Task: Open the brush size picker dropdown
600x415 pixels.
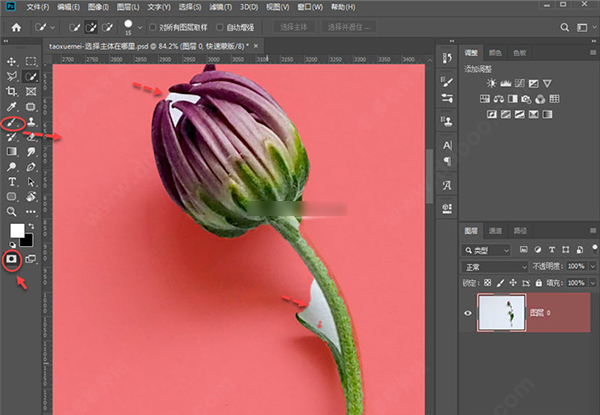Action: [140, 28]
